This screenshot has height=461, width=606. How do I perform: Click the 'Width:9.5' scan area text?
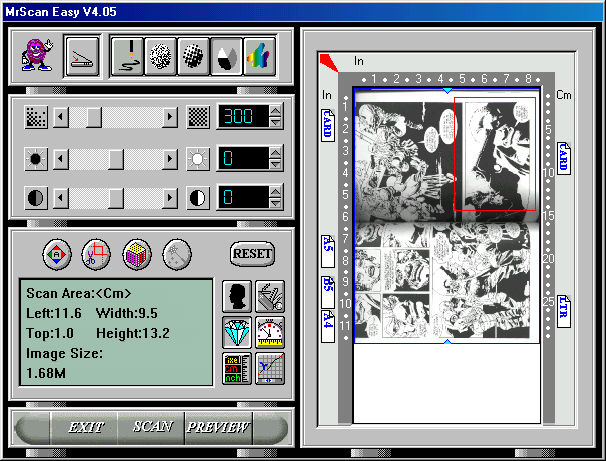(x=127, y=313)
